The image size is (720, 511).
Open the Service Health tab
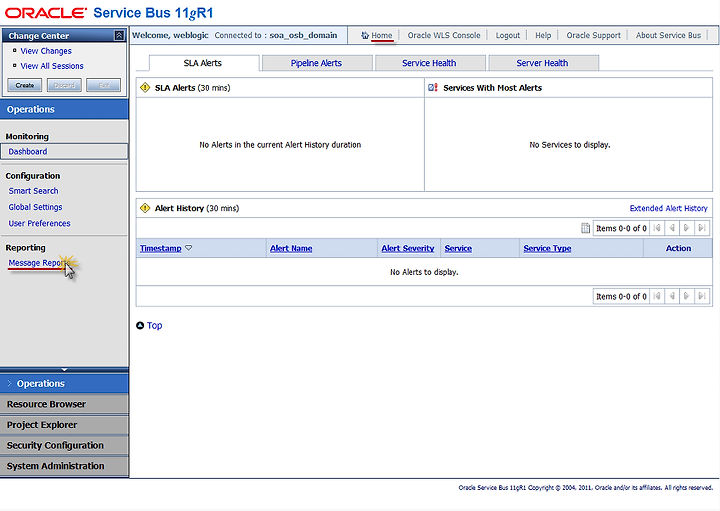429,63
